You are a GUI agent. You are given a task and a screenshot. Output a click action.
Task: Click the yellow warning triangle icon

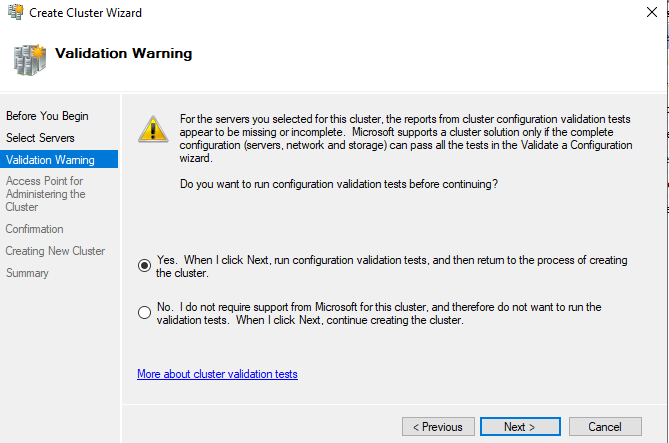[152, 129]
